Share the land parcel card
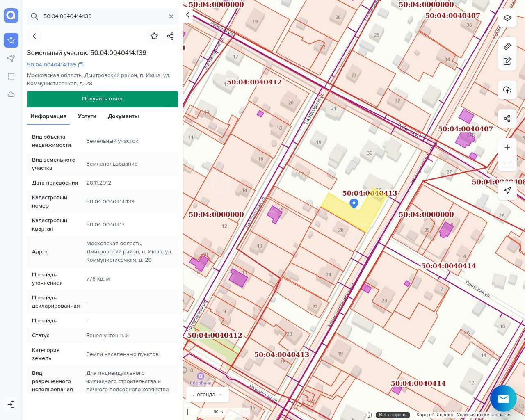Image resolution: width=525 pixels, height=420 pixels. pyautogui.click(x=171, y=36)
